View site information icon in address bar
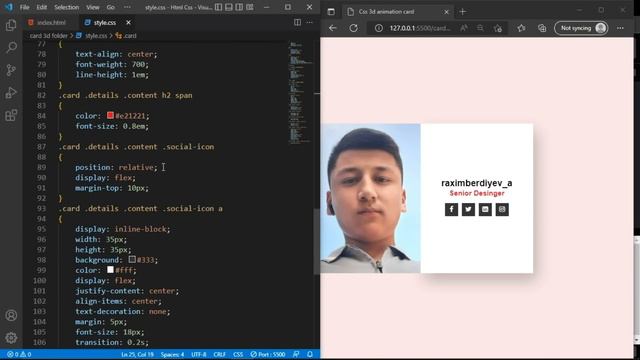This screenshot has height=360, width=640. [379, 28]
